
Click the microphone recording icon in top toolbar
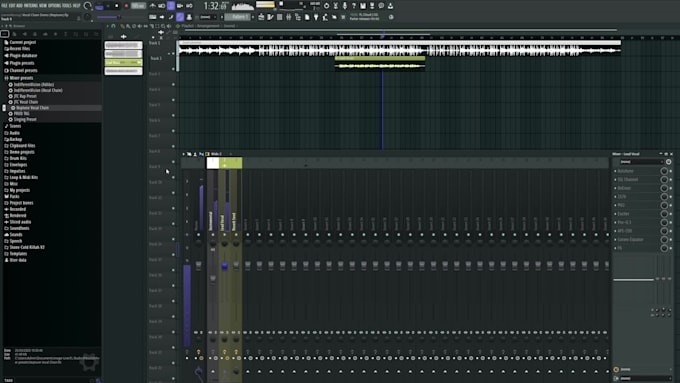point(345,6)
